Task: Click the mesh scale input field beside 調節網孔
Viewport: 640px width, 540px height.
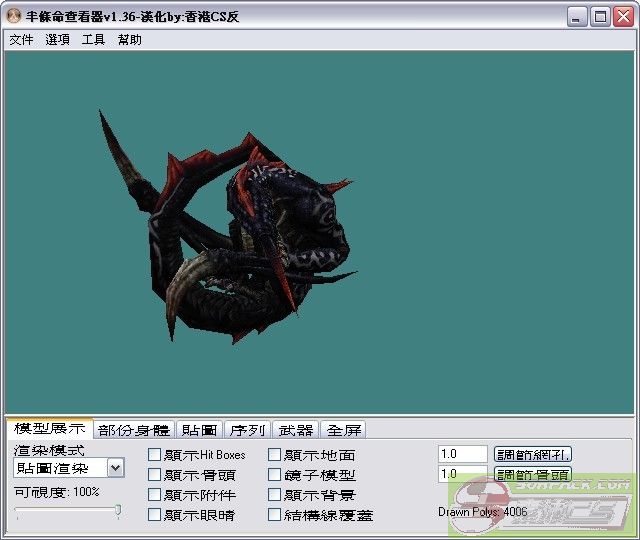Action: tap(463, 454)
